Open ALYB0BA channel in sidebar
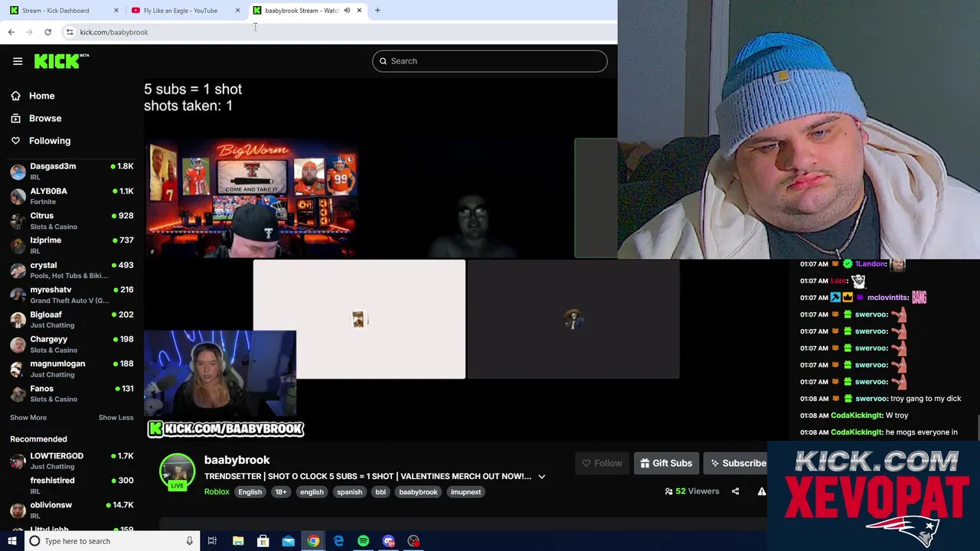The width and height of the screenshot is (980, 551). (x=72, y=196)
